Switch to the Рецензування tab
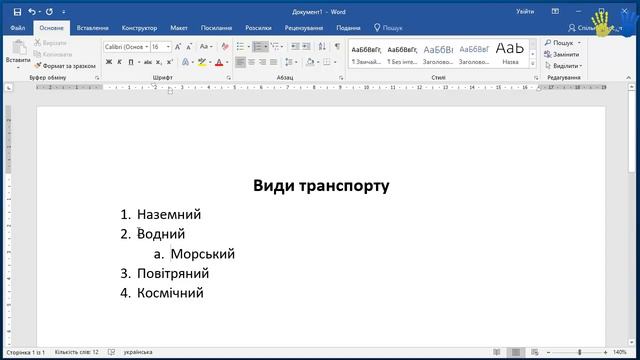640x360 pixels. click(x=304, y=28)
